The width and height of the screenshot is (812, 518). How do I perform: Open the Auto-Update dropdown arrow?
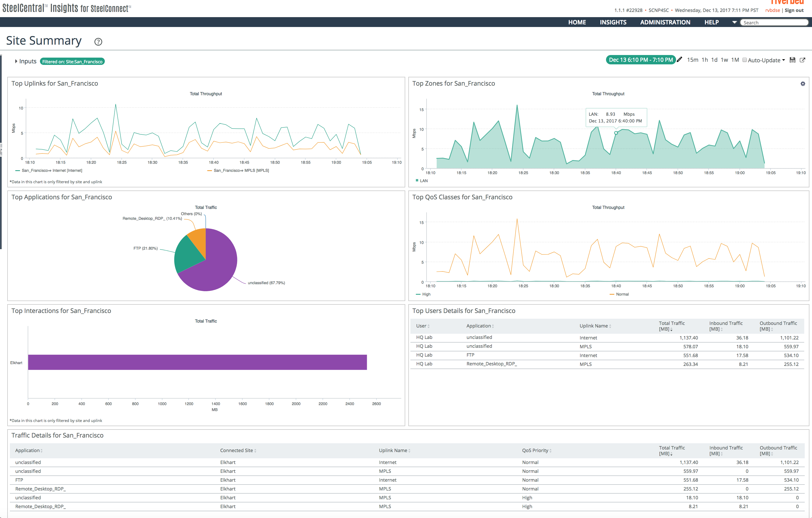783,60
